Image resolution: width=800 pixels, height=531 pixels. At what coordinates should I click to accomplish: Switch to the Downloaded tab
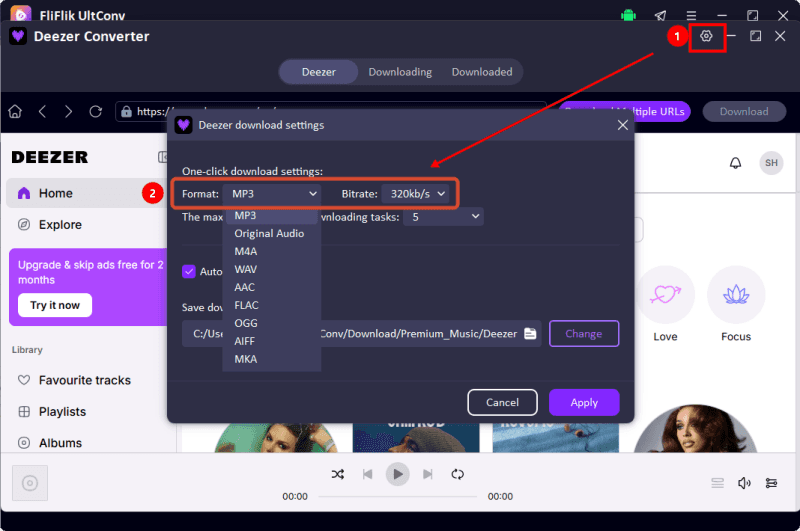click(482, 72)
